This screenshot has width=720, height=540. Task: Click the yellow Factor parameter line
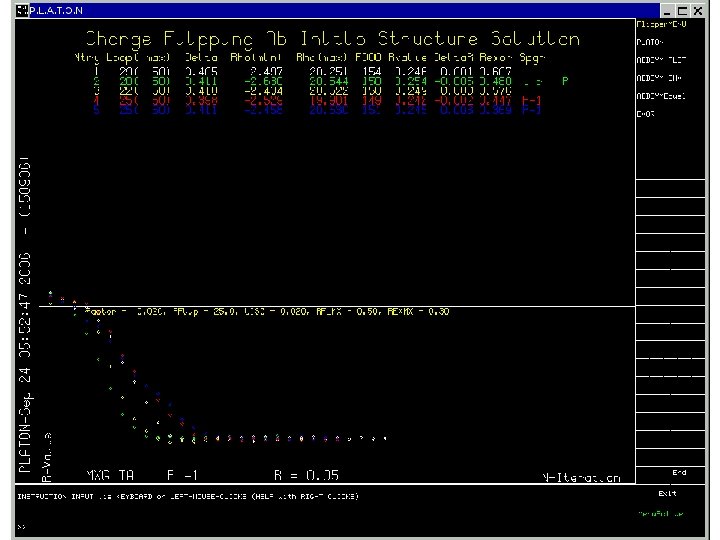coord(267,312)
